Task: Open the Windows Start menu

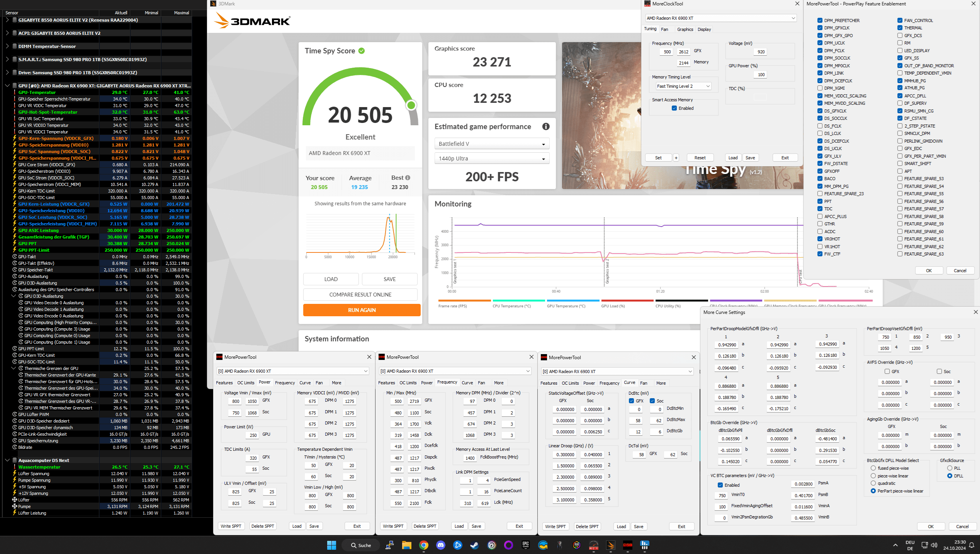Action: [331, 545]
